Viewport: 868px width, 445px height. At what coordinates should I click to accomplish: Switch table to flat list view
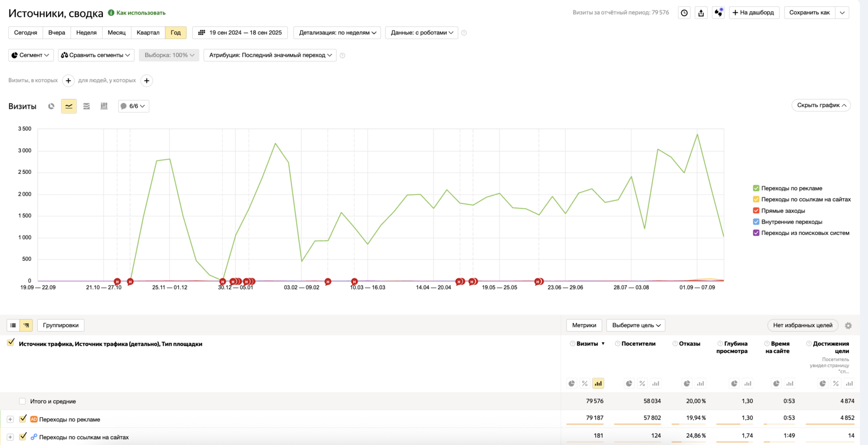click(x=13, y=325)
